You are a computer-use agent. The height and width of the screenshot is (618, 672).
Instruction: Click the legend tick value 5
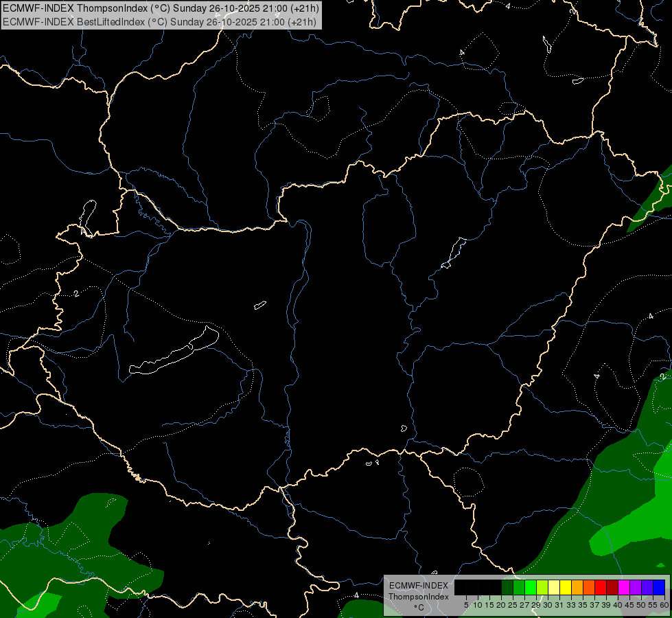pos(466,605)
